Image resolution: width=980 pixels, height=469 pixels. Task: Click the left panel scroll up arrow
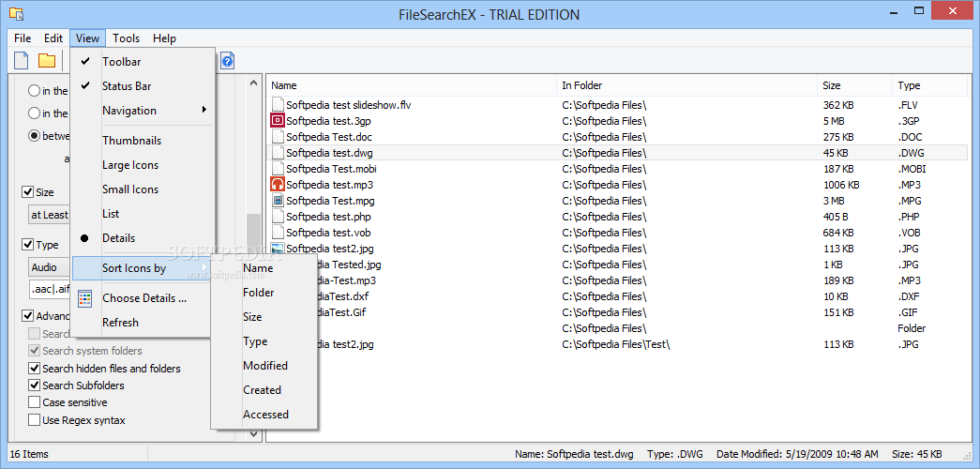(x=253, y=83)
